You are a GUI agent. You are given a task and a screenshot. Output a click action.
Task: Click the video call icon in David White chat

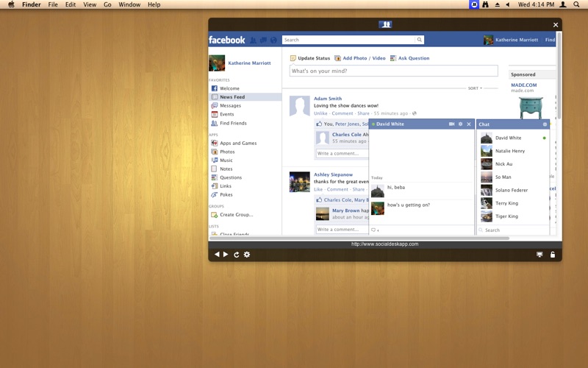tap(451, 124)
